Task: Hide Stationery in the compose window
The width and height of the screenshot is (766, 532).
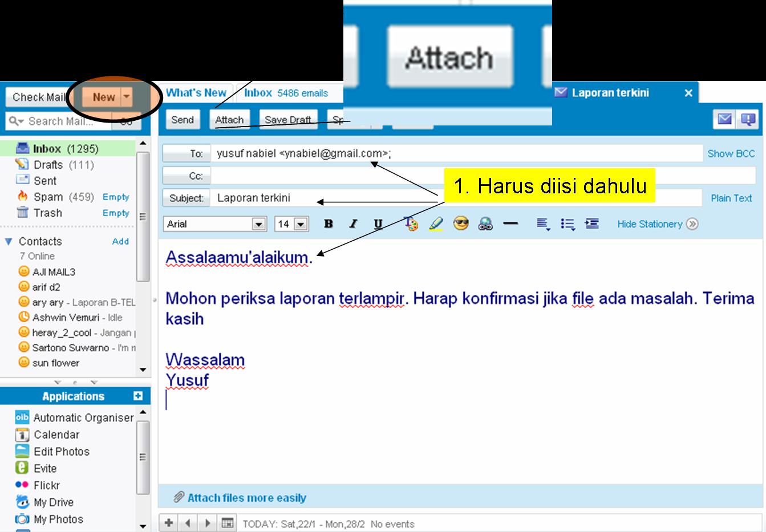Action: (650, 224)
